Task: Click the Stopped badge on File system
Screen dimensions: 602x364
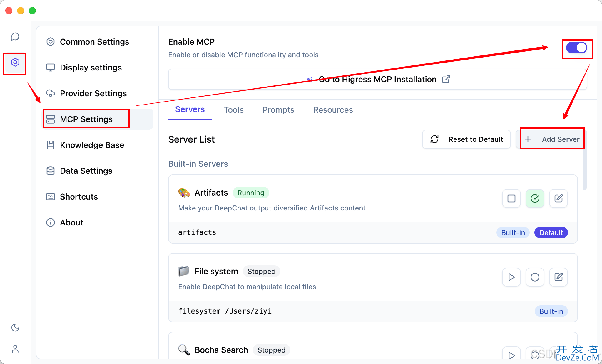Action: [x=262, y=271]
